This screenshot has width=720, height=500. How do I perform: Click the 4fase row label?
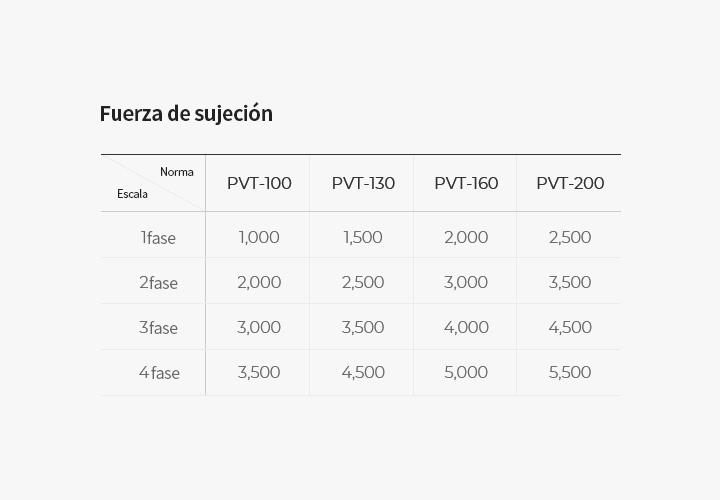click(159, 373)
